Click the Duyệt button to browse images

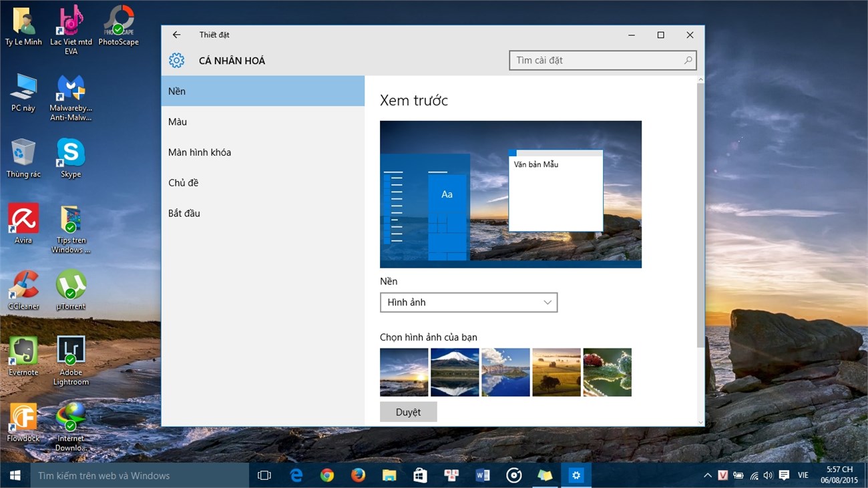408,411
